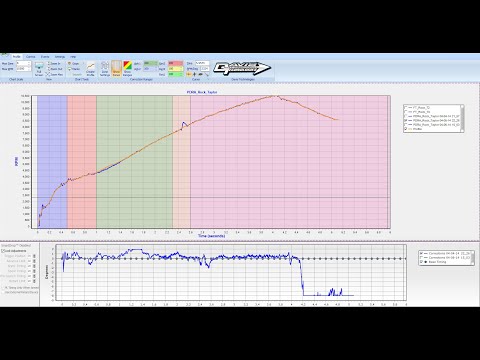Click the cursor RPM/Deg value field
Screen dimensions: 480x360
click(205, 69)
